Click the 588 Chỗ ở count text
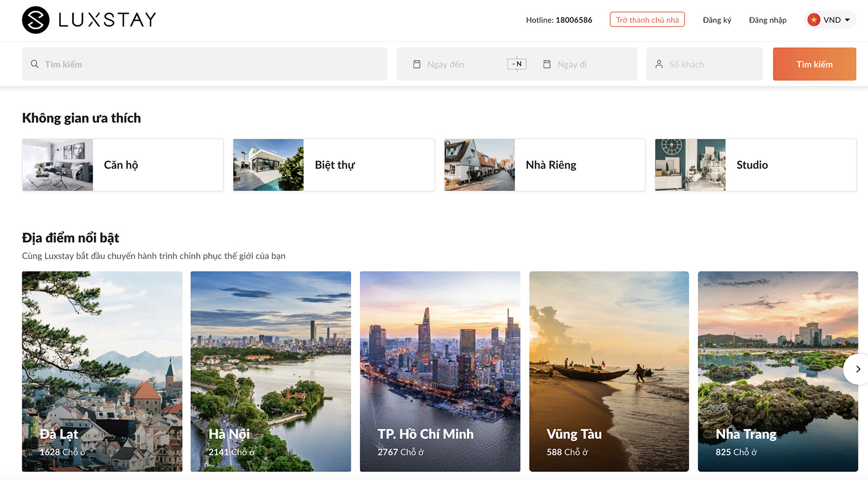This screenshot has width=868, height=480. (x=567, y=452)
